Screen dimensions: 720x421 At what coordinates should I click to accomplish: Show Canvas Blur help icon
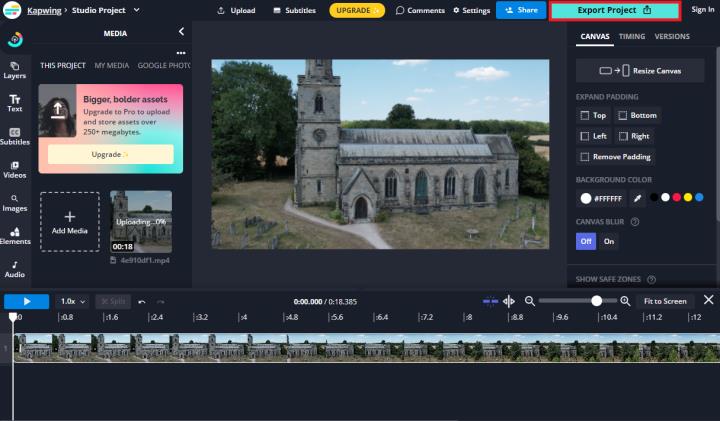635,222
